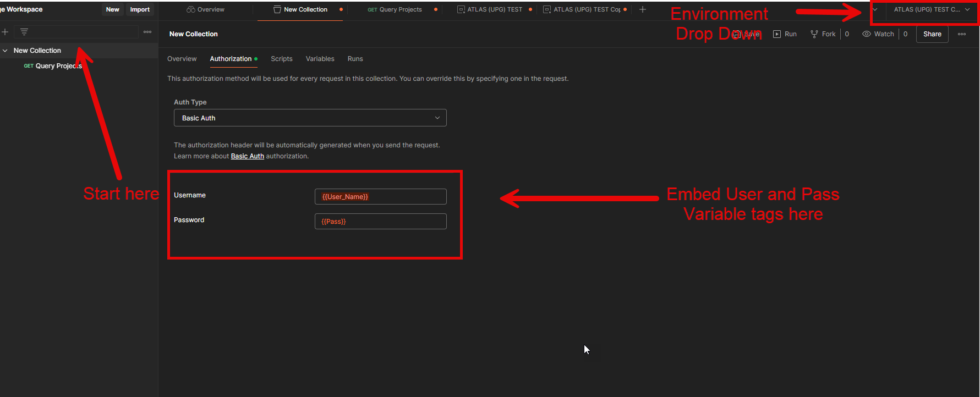This screenshot has height=397, width=980.
Task: Watch this collection
Action: (878, 34)
